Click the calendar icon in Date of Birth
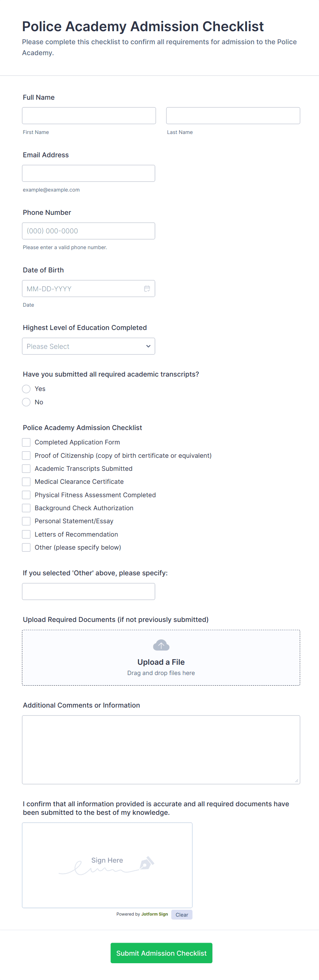The image size is (319, 980). (147, 289)
